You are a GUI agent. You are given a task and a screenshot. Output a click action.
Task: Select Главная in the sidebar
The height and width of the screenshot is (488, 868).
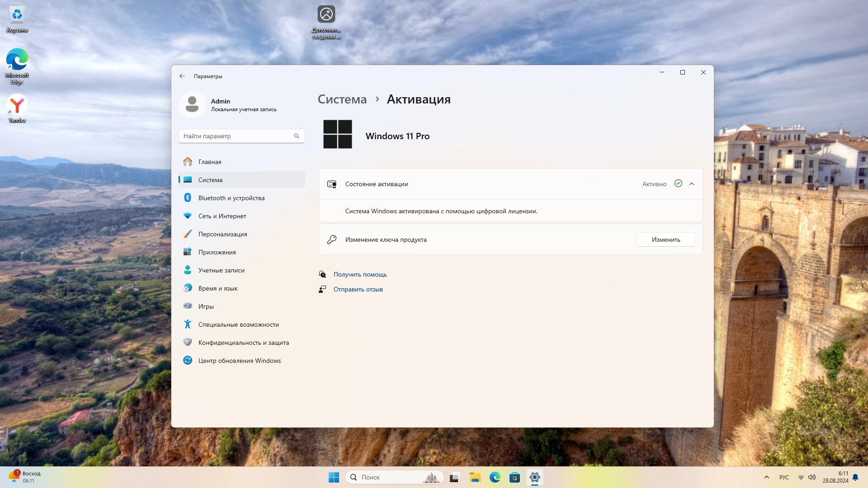click(x=210, y=162)
